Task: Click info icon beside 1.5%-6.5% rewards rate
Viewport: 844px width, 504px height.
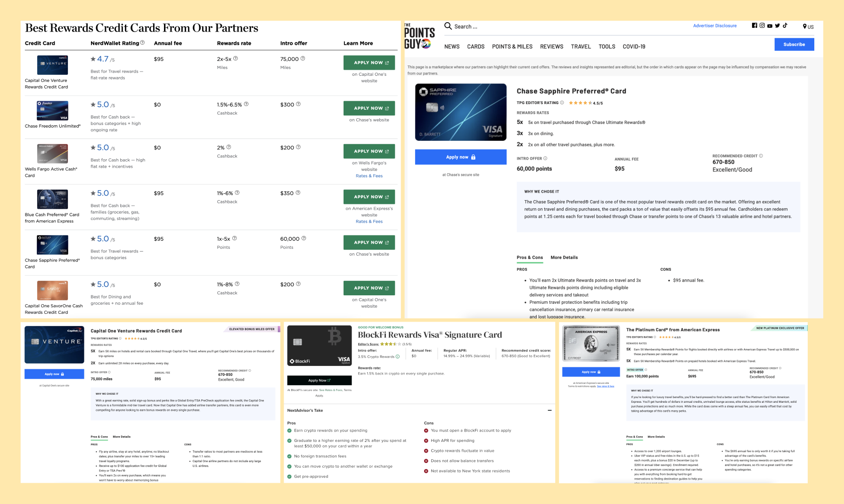Action: 246,105
